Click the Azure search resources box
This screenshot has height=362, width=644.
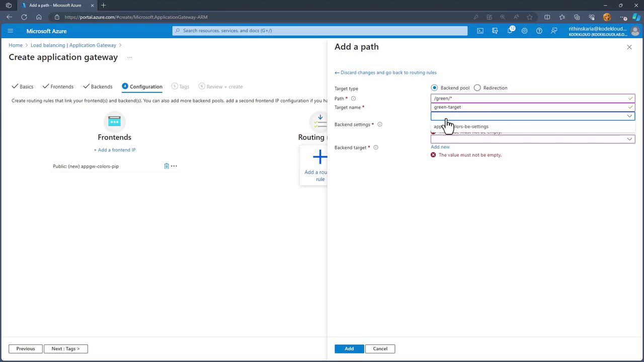pyautogui.click(x=320, y=31)
